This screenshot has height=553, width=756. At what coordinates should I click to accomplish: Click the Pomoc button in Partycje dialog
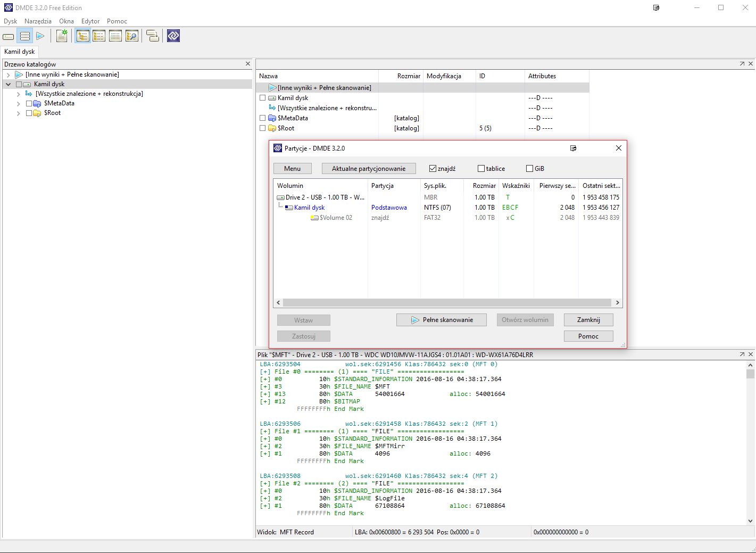click(588, 336)
